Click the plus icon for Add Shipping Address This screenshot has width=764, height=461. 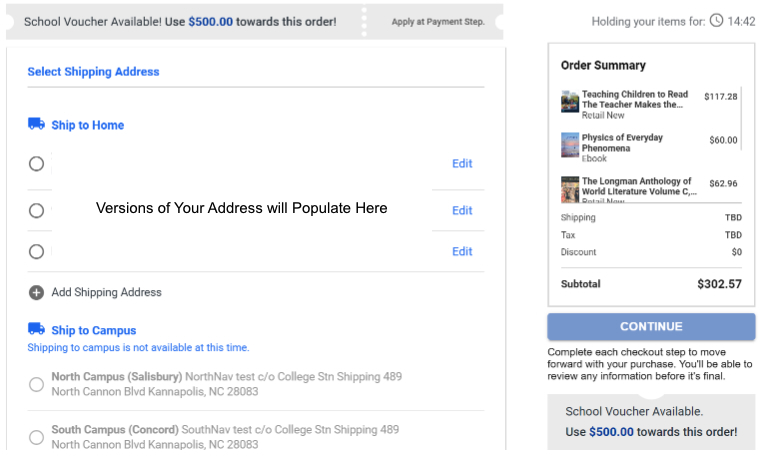coord(36,292)
